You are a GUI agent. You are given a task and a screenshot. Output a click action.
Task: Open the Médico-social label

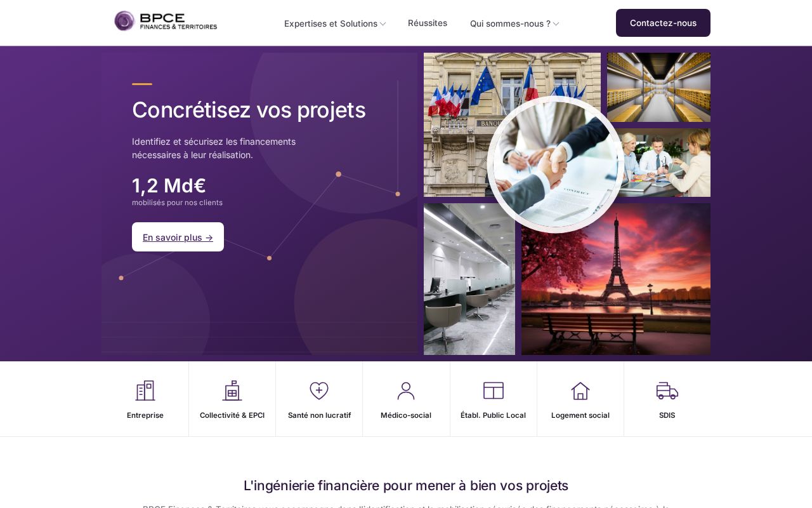pyautogui.click(x=406, y=415)
